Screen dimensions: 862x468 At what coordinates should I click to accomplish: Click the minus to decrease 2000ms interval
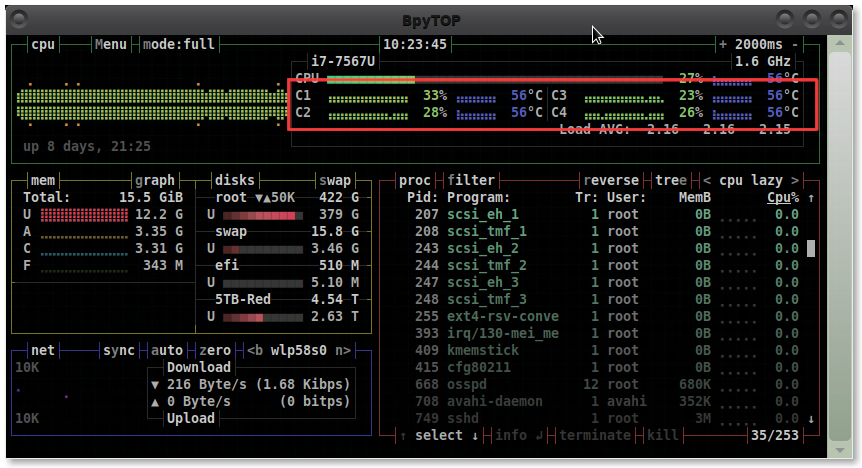[795, 45]
